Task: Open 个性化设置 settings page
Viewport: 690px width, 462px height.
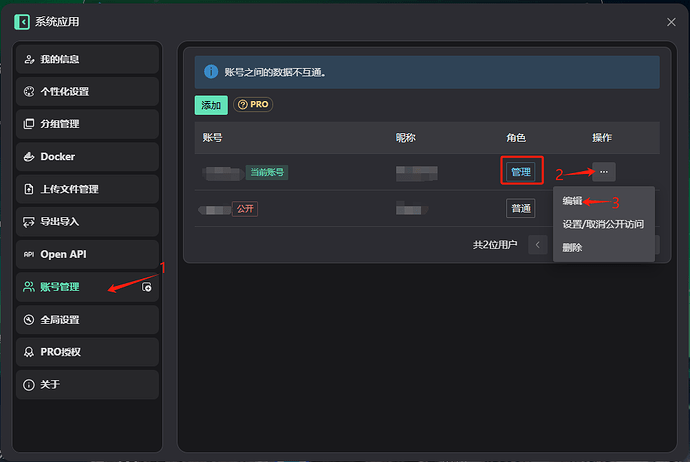Action: 87,92
